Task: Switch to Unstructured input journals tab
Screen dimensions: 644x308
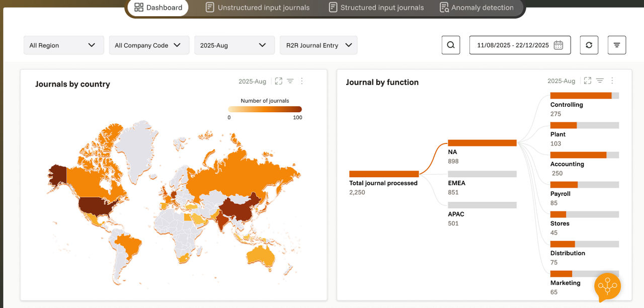Action: point(257,8)
